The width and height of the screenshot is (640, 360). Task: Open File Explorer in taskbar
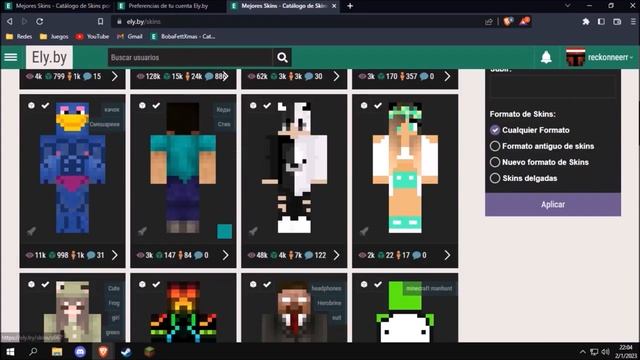click(57, 351)
